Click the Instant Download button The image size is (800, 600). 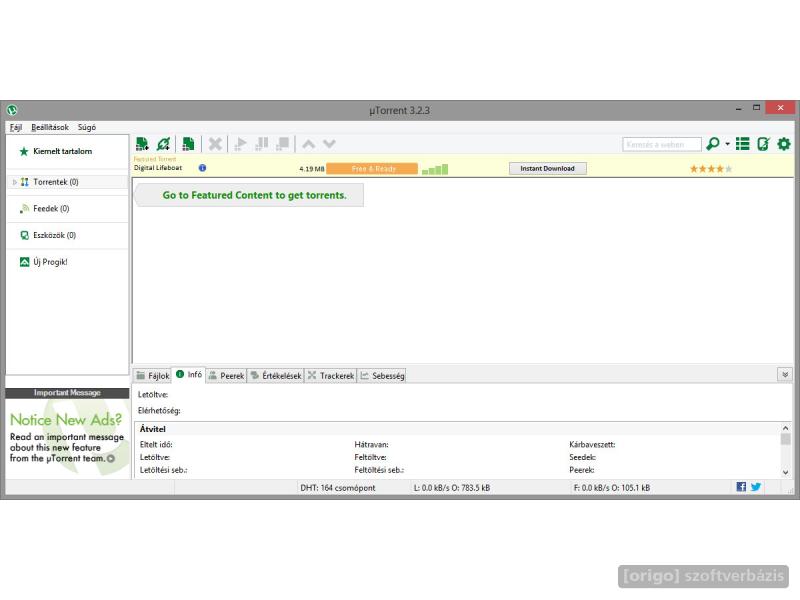(547, 168)
